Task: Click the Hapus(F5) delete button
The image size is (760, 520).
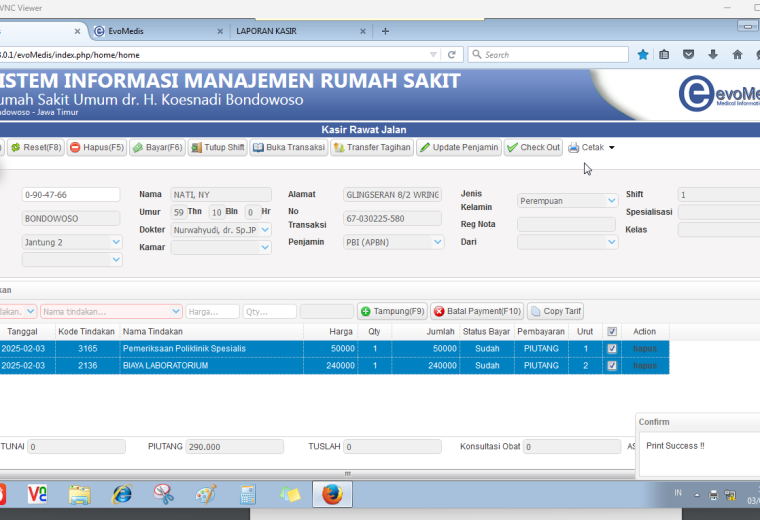Action: click(x=96, y=147)
